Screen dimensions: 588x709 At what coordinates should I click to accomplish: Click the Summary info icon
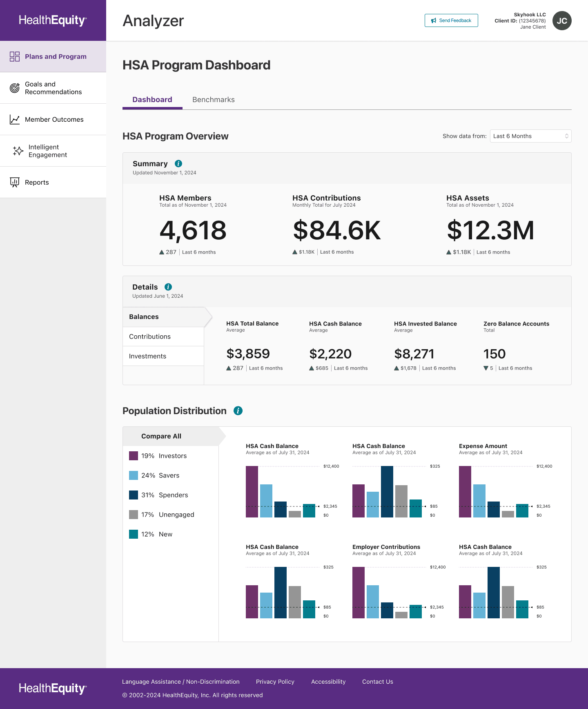[178, 163]
